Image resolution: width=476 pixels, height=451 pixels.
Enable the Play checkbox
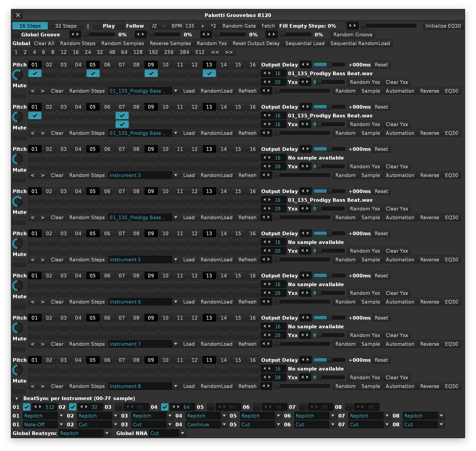97,26
